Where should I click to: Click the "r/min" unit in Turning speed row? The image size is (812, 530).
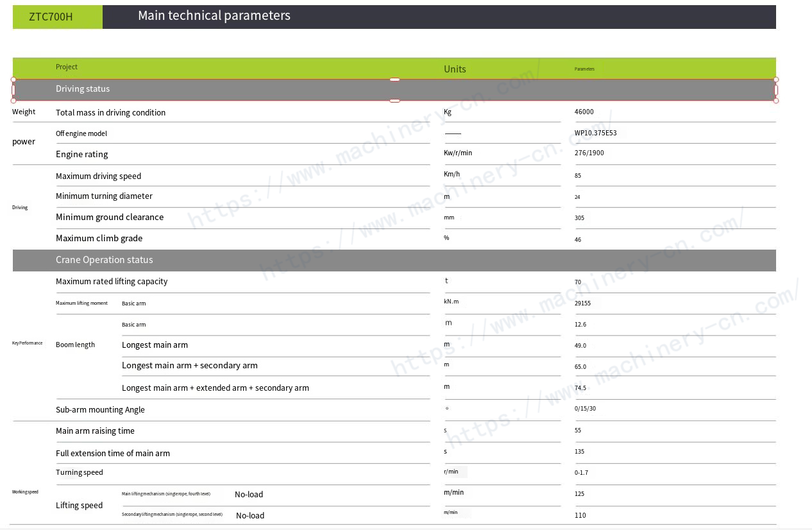451,472
